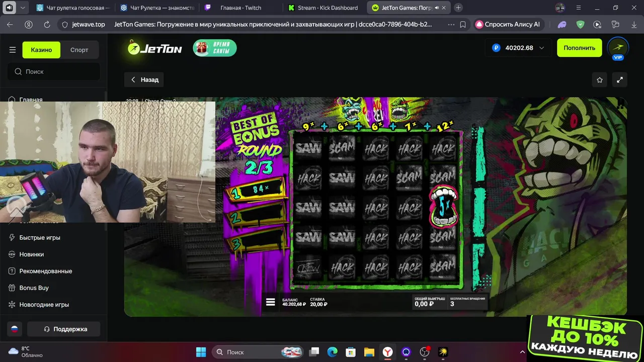
Task: Open OBS Studio from taskbar
Action: pyautogui.click(x=425, y=352)
